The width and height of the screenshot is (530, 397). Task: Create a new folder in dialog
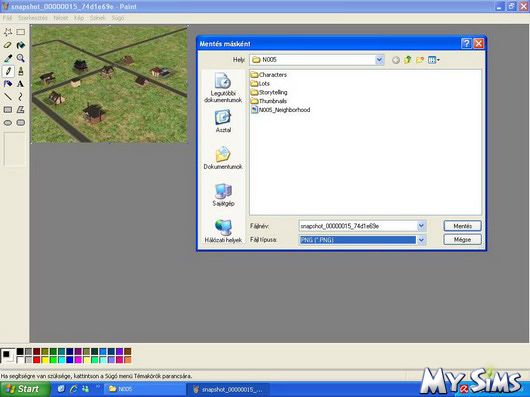[x=420, y=60]
